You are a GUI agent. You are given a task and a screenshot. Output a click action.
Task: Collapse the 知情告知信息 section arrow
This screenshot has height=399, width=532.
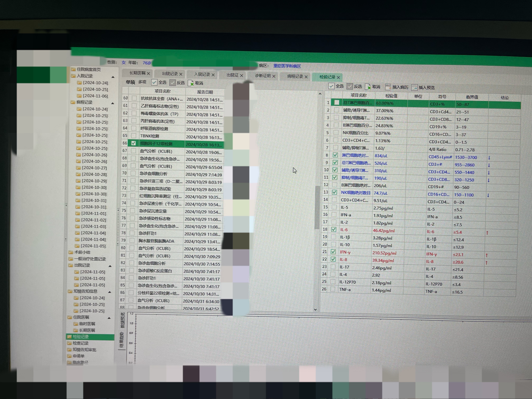[110, 292]
